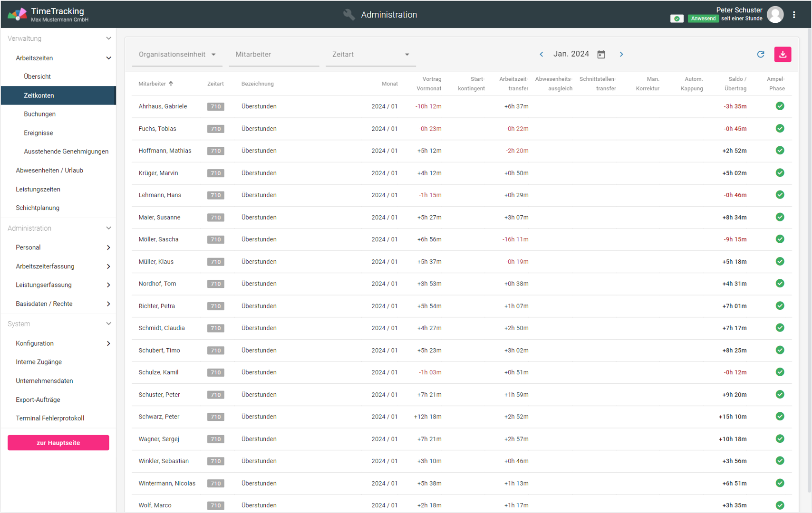Click the TimeTracking logo icon
812x513 pixels.
click(17, 15)
